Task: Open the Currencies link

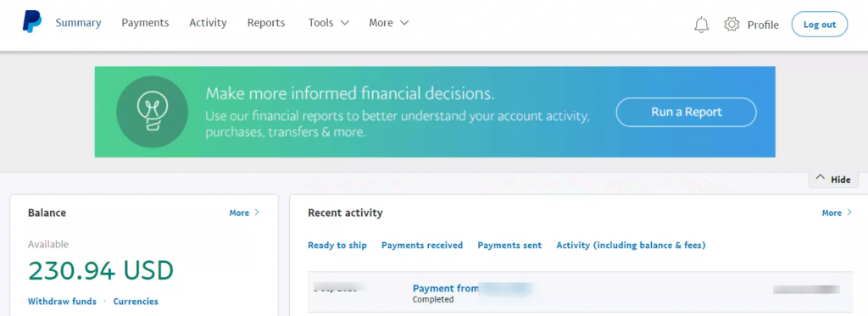Action: coord(136,302)
